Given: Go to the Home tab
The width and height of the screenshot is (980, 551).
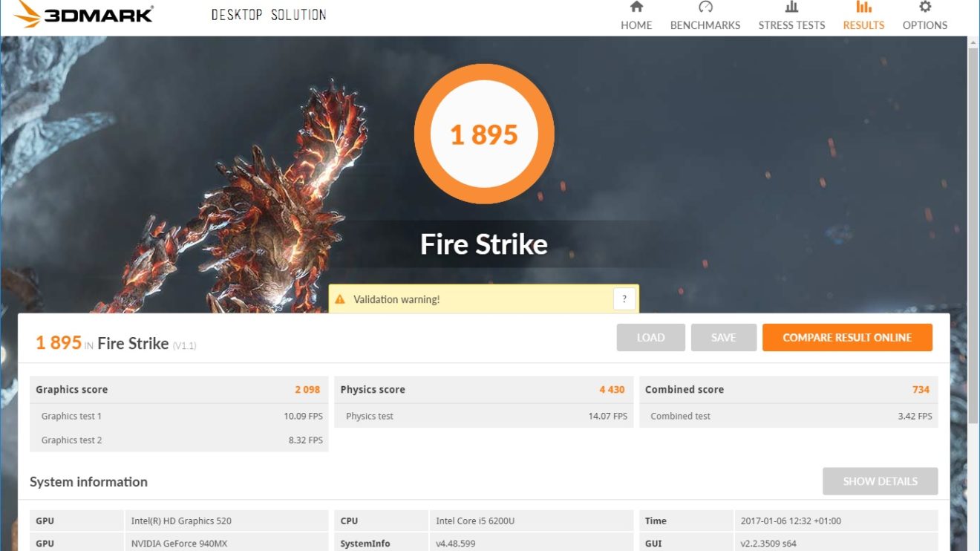Looking at the screenshot, I should pyautogui.click(x=636, y=16).
